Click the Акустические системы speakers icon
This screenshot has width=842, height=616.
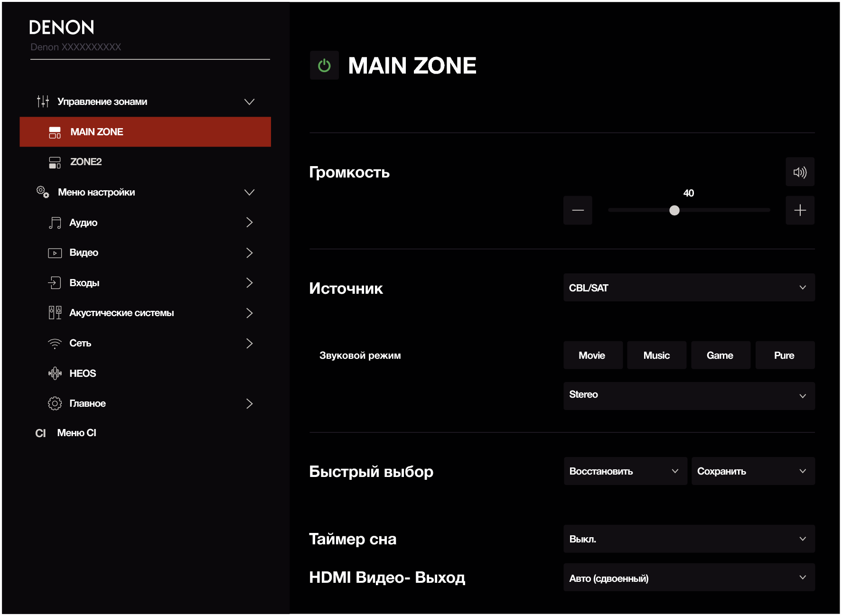pos(55,313)
